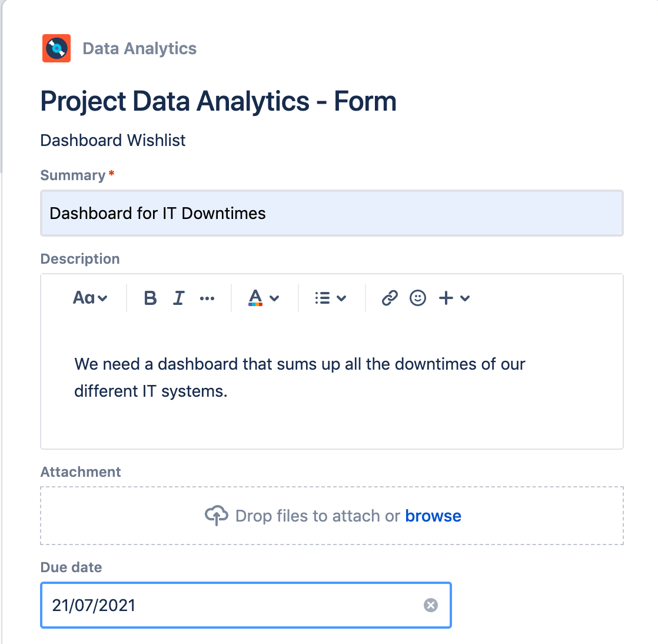658x644 pixels.
Task: Toggle bold formatting
Action: click(150, 298)
